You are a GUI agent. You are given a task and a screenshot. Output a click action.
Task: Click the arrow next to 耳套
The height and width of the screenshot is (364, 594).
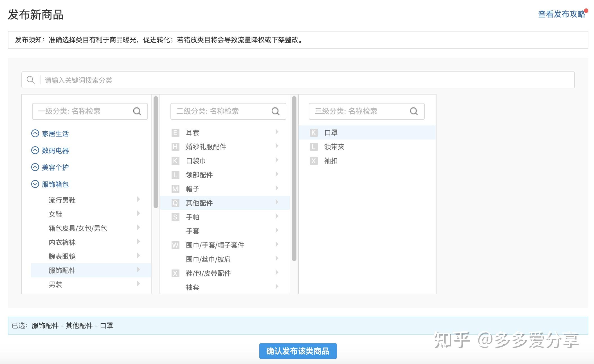coord(277,132)
